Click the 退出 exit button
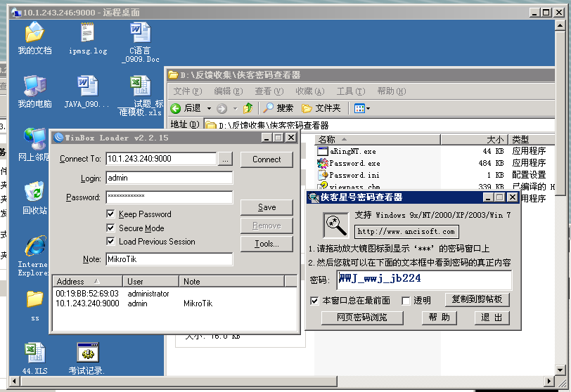 point(492,317)
